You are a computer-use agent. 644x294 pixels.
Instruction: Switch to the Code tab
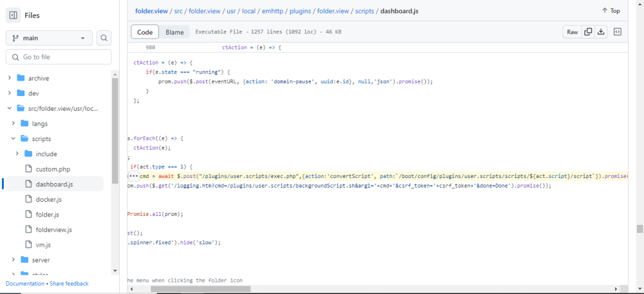pos(145,32)
